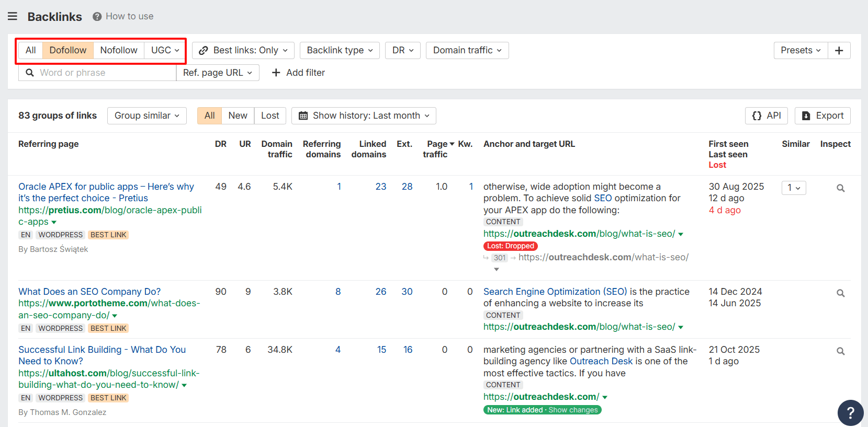Expand the portotheme.com URL caret

coord(115,316)
